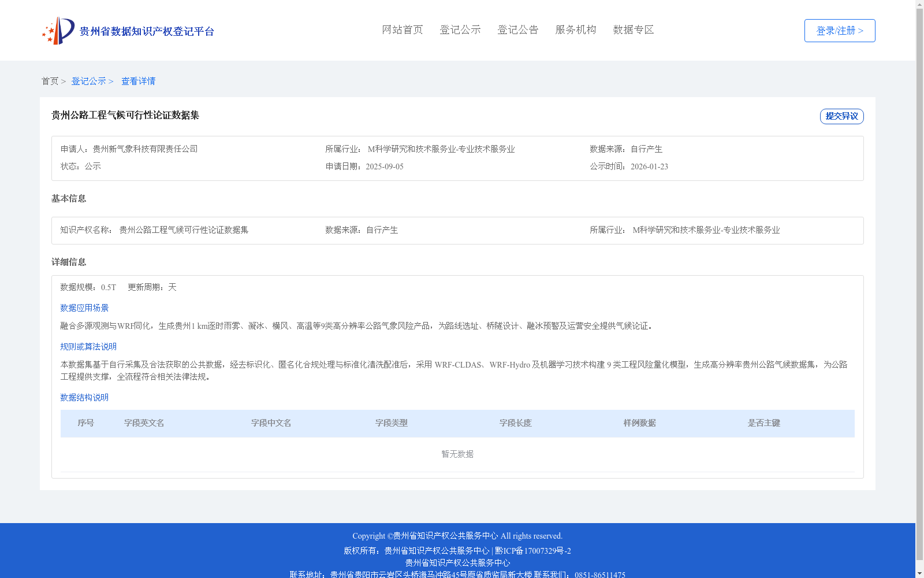Click the application date 2025-09-05
924x578 pixels.
385,166
